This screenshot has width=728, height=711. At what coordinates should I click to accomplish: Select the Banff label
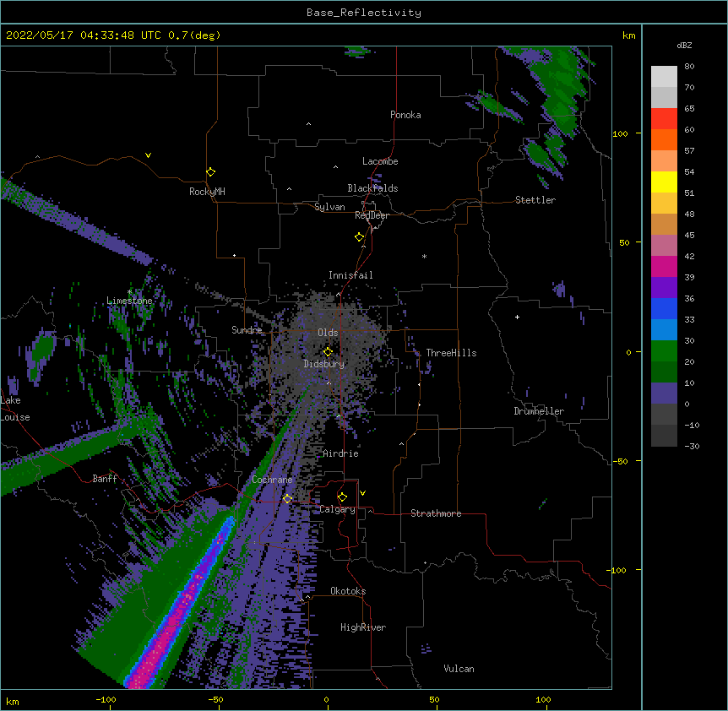[x=105, y=479]
